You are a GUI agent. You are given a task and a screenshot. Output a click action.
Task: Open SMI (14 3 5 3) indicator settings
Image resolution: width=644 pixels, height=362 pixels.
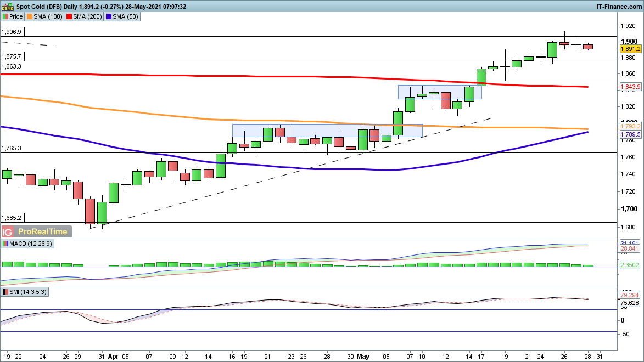coord(29,292)
